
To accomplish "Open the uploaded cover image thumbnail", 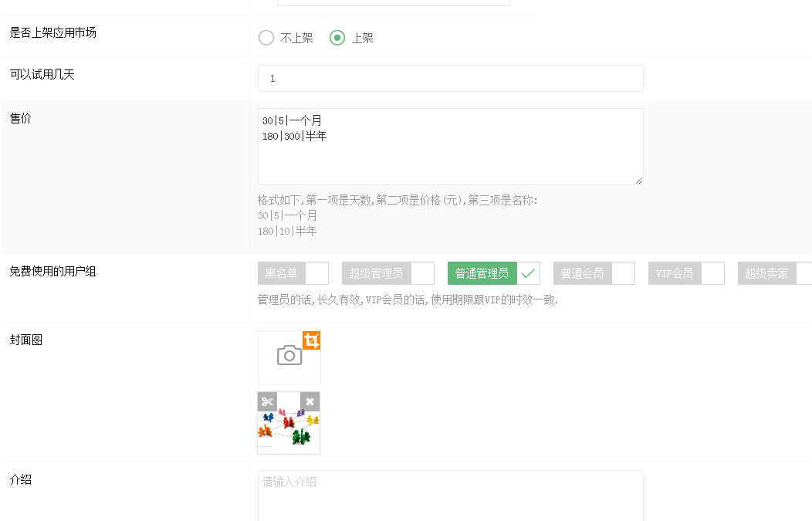I will pyautogui.click(x=289, y=431).
